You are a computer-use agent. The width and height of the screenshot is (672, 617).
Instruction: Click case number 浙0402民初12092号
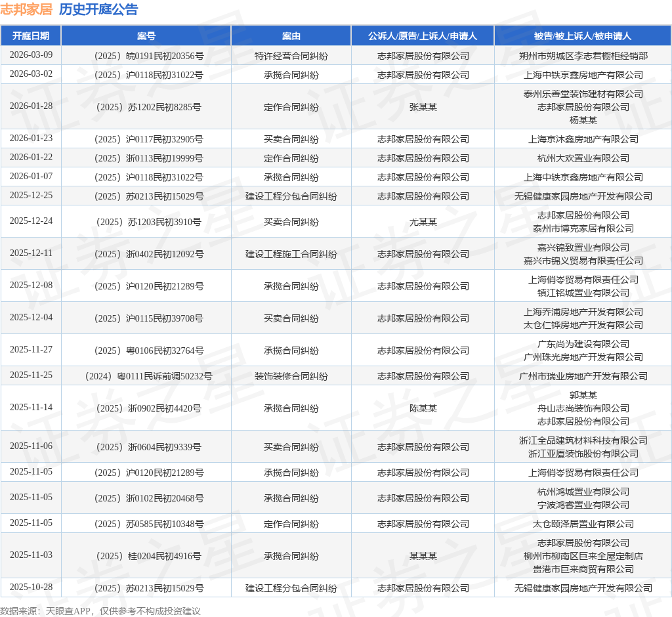(149, 254)
